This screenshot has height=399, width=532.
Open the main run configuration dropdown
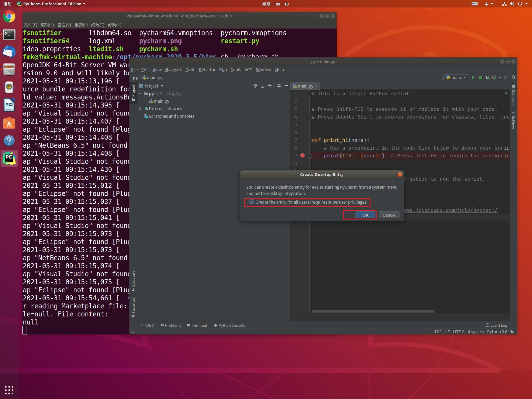456,78
